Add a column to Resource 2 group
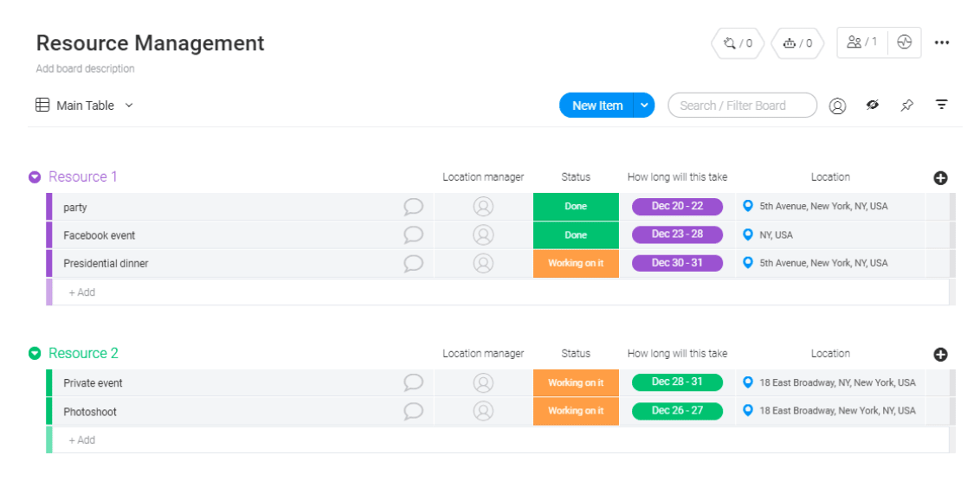 pos(941,355)
